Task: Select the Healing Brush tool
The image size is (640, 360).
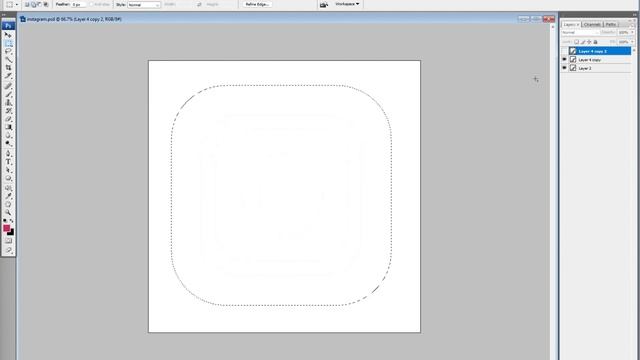Action: point(8,86)
